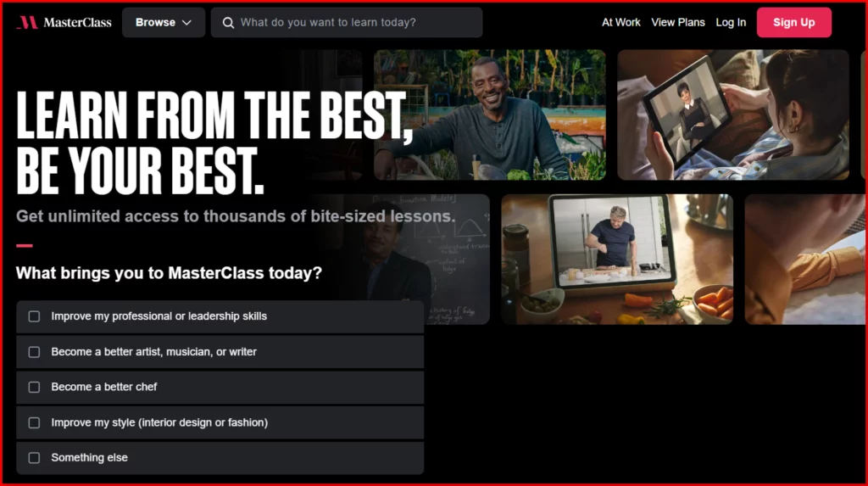Check 'Improve my professional or leadership skills'
This screenshot has width=868, height=486.
tap(34, 316)
